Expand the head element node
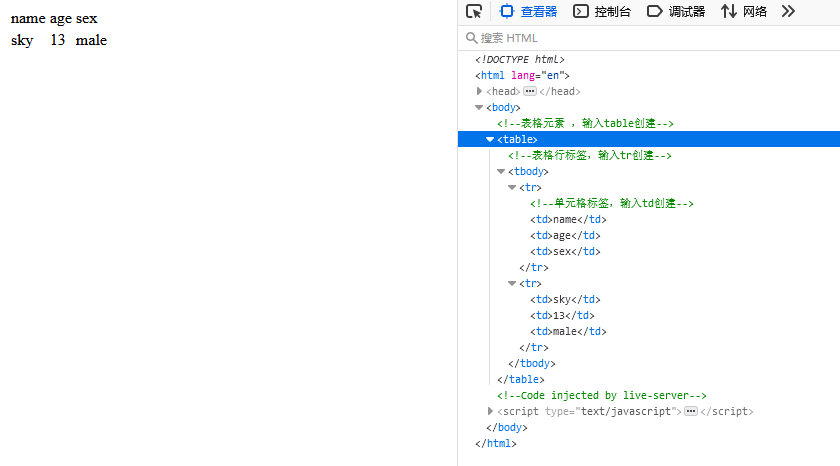Screen dimensions: 840x466 (479, 92)
